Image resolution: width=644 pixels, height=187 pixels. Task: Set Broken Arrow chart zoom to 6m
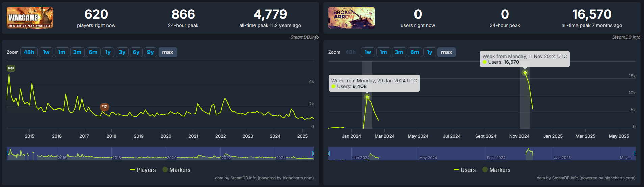pos(415,52)
